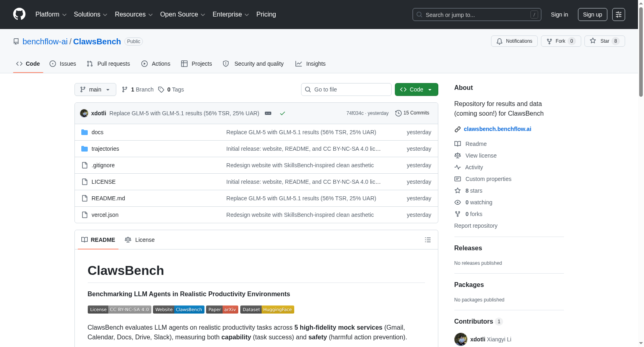
Task: Open the benchflow-ai organization link
Action: [45, 42]
